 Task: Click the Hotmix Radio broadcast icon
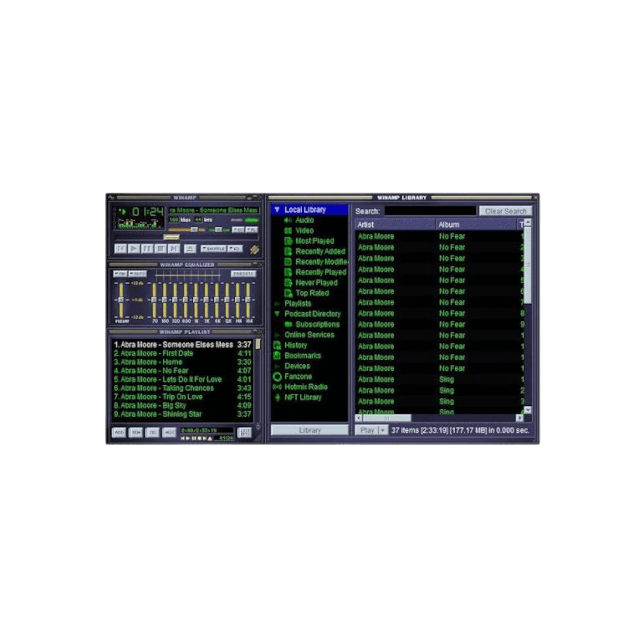pos(277,387)
